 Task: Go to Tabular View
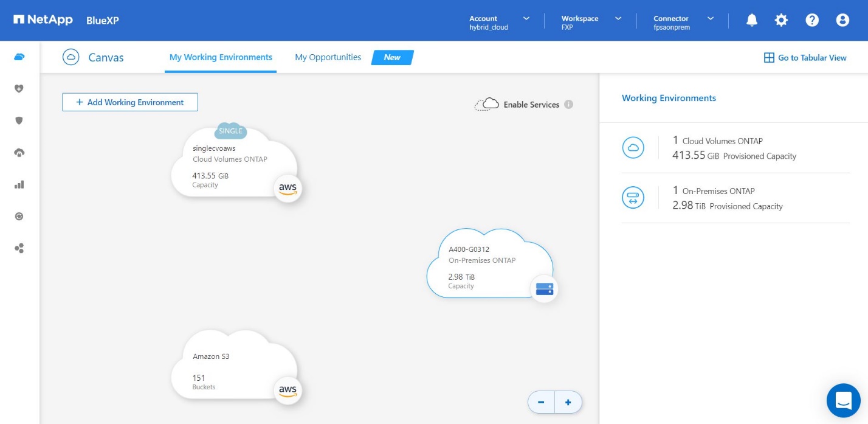[805, 58]
